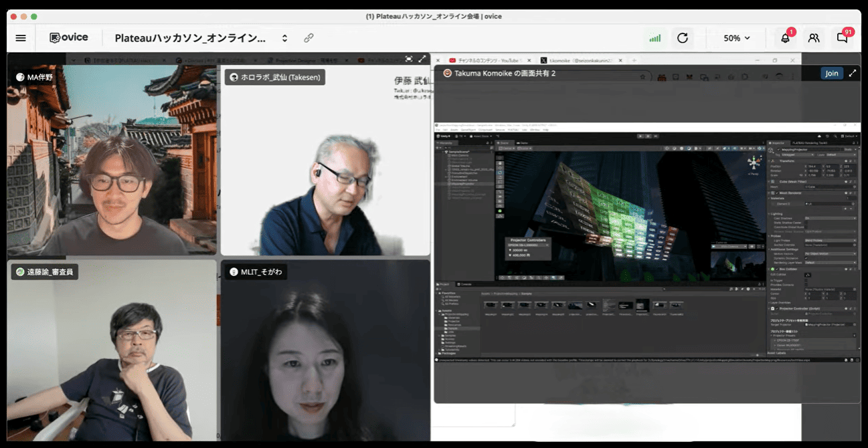This screenshot has width=868, height=448.
Task: Open the Plateau space name switcher
Action: (284, 38)
